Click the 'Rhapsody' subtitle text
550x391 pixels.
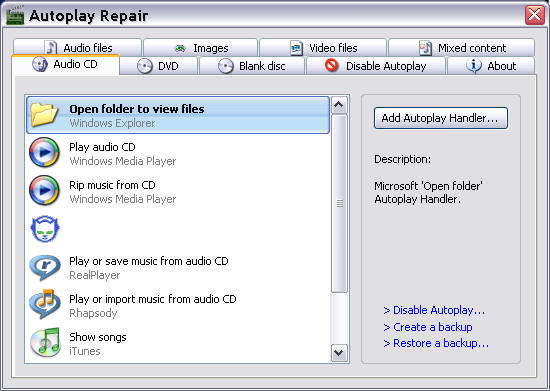93,313
